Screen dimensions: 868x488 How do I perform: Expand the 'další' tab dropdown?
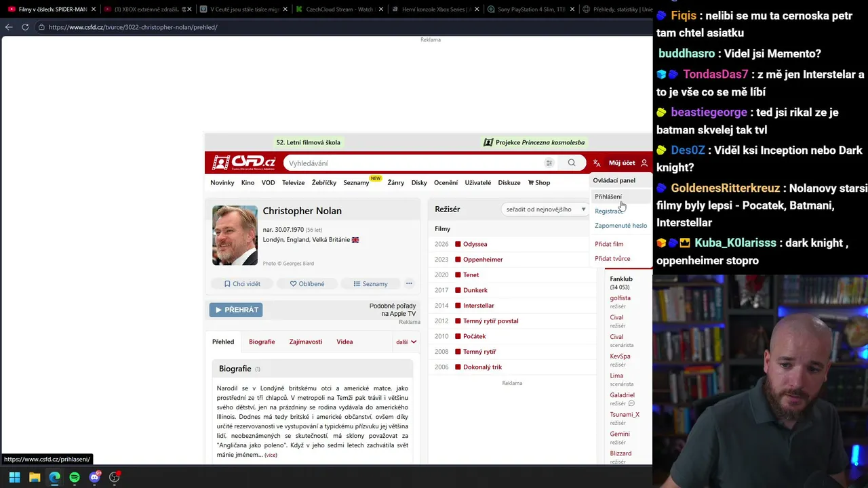pyautogui.click(x=406, y=342)
